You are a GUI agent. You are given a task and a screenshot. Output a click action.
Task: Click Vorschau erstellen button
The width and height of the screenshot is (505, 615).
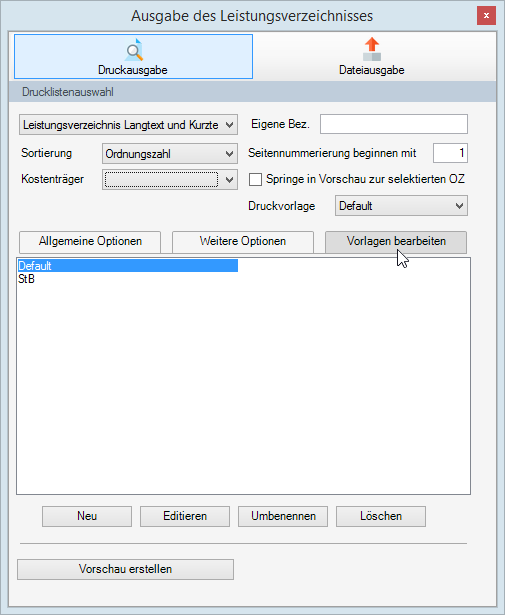[125, 569]
